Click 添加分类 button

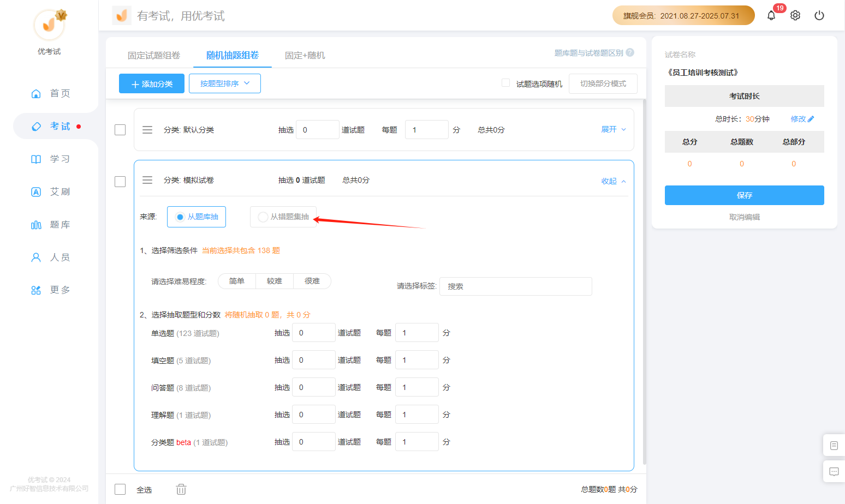(x=152, y=83)
